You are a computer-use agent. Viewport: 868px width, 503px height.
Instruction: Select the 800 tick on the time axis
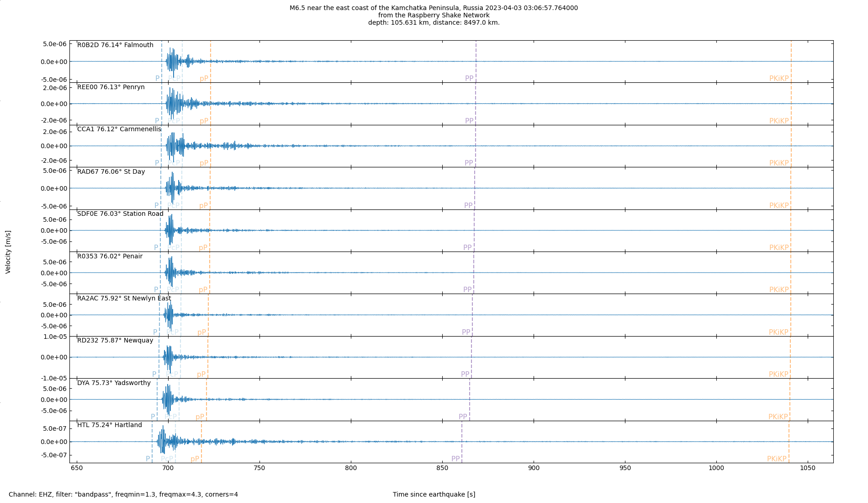click(x=351, y=468)
